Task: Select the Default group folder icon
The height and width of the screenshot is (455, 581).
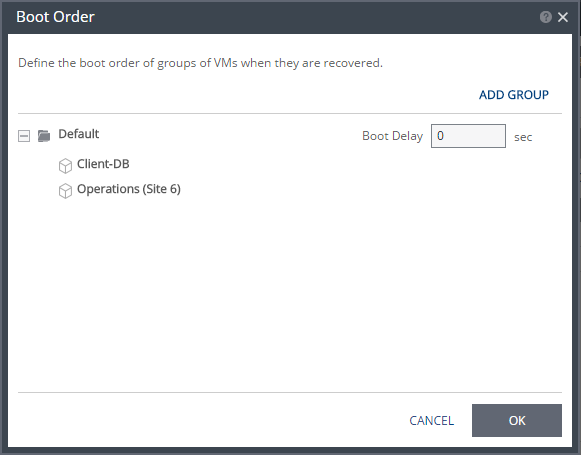Action: (44, 136)
